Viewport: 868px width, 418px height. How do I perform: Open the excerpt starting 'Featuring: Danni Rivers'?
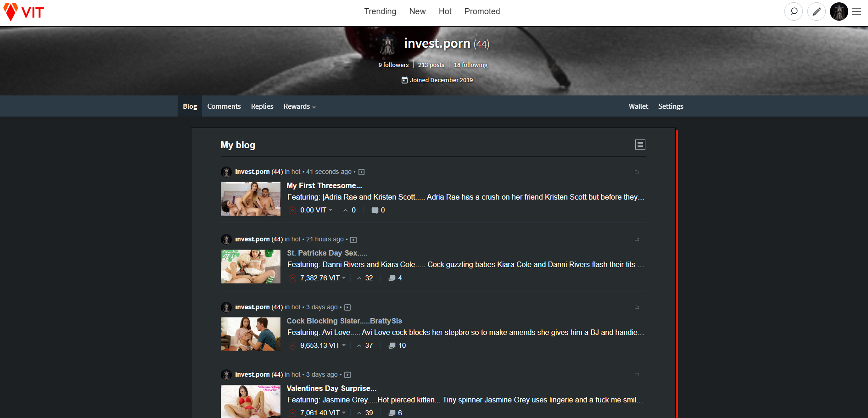point(465,264)
